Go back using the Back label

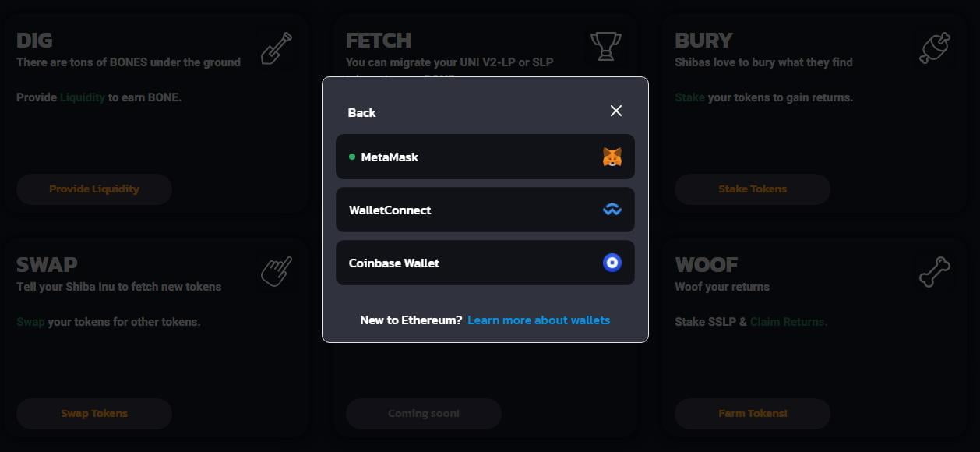point(361,113)
